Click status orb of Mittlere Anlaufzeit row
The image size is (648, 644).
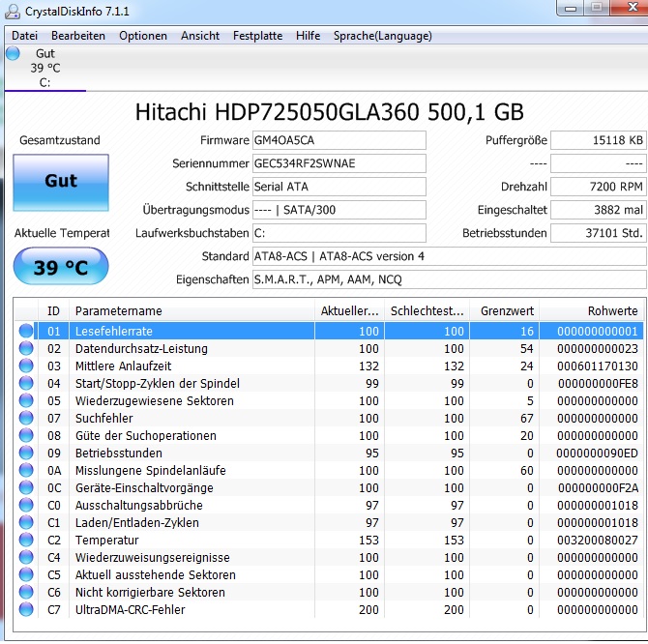coord(26,366)
